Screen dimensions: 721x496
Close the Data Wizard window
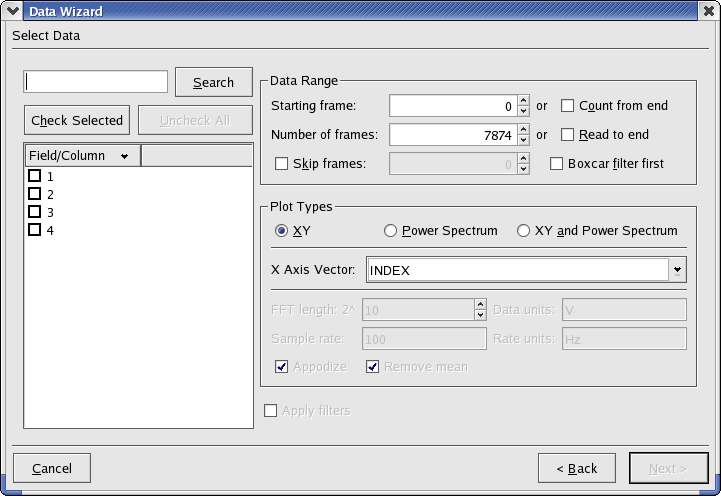pyautogui.click(x=709, y=10)
